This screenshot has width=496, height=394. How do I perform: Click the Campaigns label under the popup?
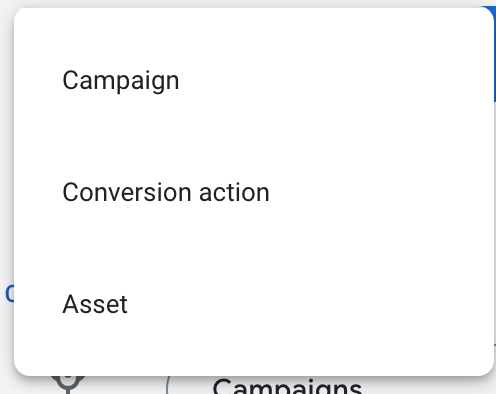click(x=287, y=387)
